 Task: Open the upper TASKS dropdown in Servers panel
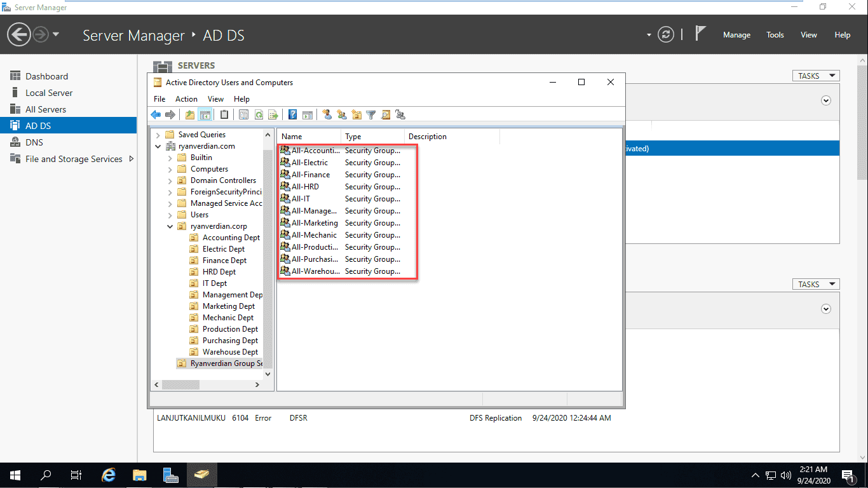tap(816, 76)
